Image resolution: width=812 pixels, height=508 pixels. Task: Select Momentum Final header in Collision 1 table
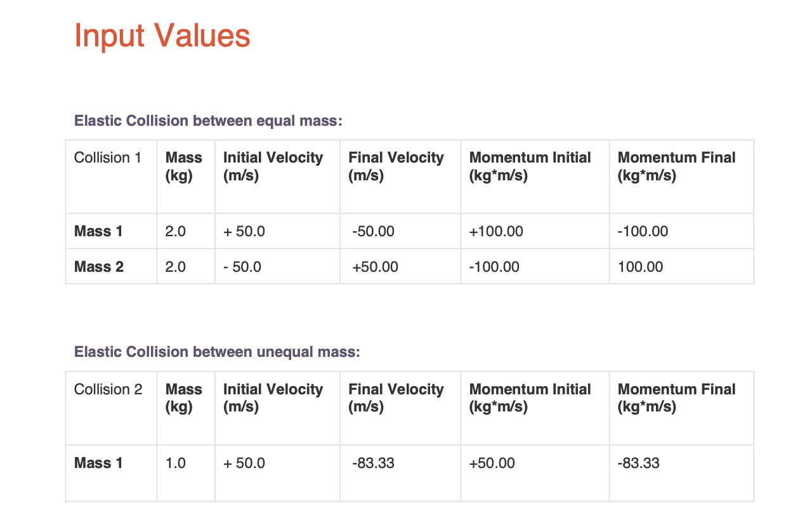(x=676, y=166)
